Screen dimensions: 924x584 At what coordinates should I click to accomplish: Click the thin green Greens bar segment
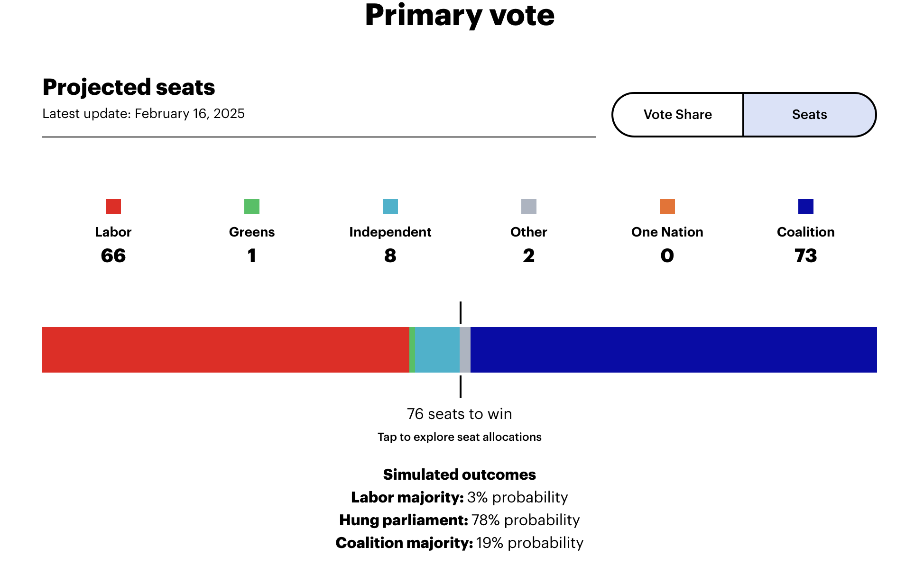point(412,350)
